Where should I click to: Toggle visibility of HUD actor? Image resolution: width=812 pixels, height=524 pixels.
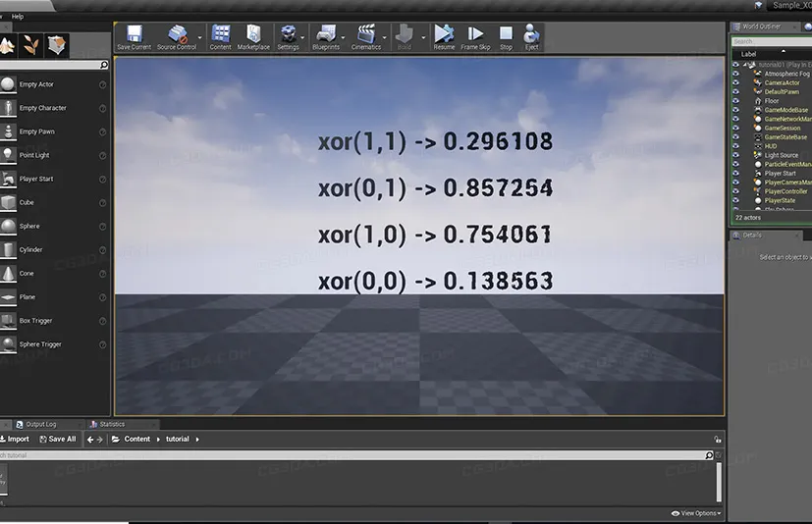click(735, 146)
